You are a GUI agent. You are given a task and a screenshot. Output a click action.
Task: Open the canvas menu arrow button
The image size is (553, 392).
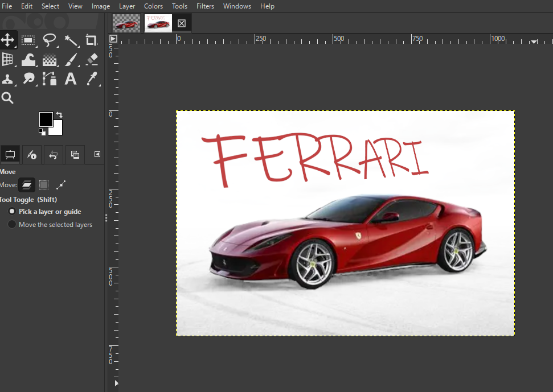pyautogui.click(x=113, y=38)
